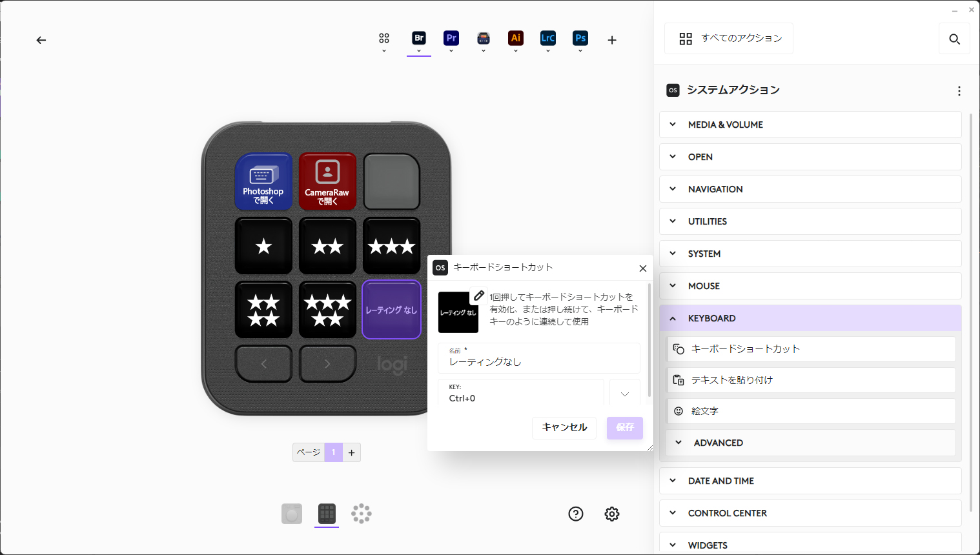The width and height of the screenshot is (980, 555).
Task: Open the action search magnifier icon
Action: pos(954,39)
